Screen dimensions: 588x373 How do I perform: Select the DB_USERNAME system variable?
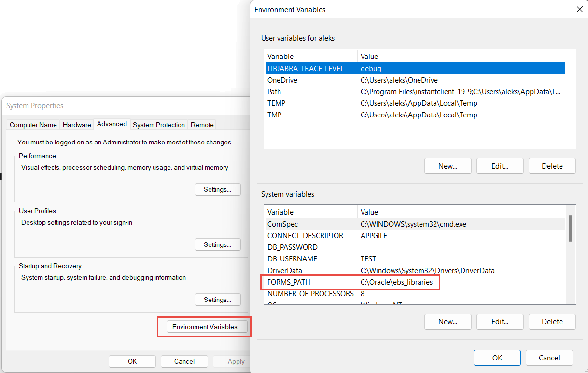point(415,259)
